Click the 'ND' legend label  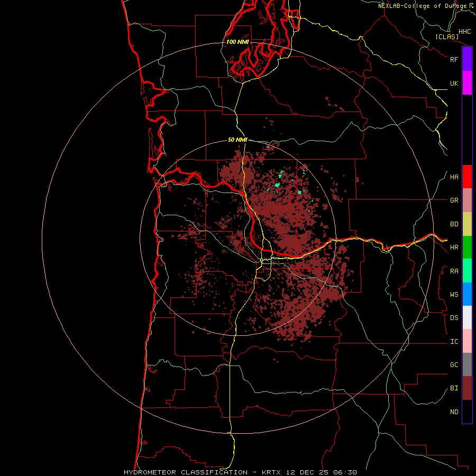[x=454, y=412]
